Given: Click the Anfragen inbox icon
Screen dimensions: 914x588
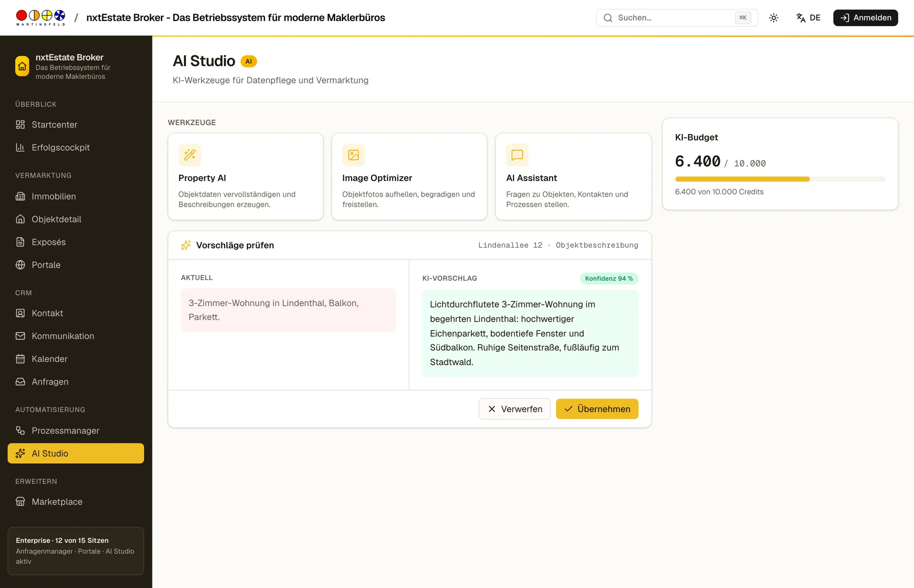Looking at the screenshot, I should click(20, 381).
